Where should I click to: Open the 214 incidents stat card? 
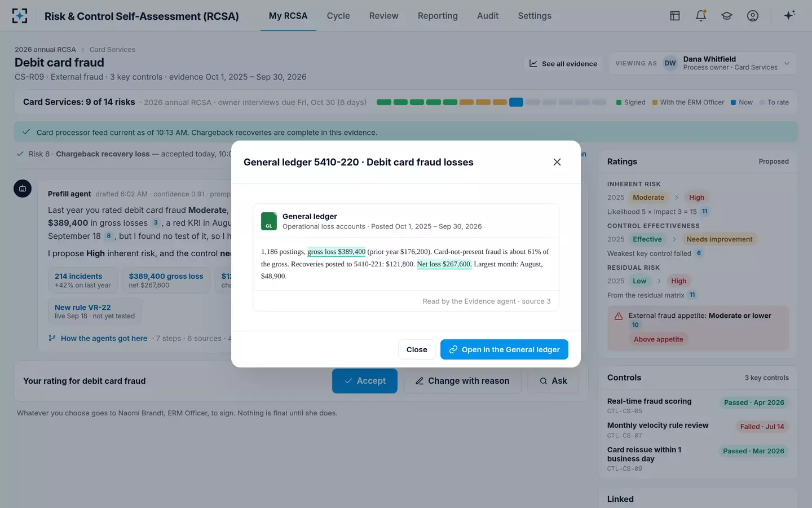pyautogui.click(x=83, y=280)
